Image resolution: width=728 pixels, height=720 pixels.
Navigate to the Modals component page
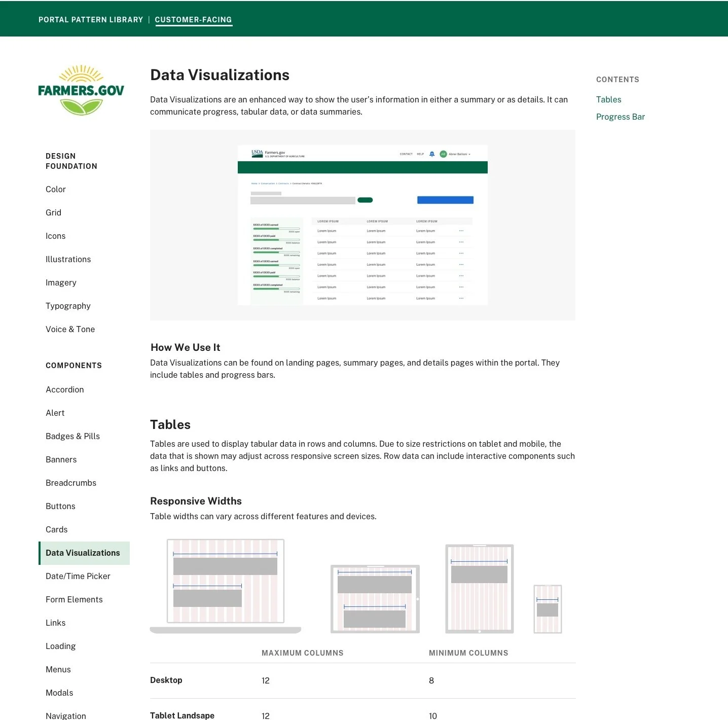point(59,693)
